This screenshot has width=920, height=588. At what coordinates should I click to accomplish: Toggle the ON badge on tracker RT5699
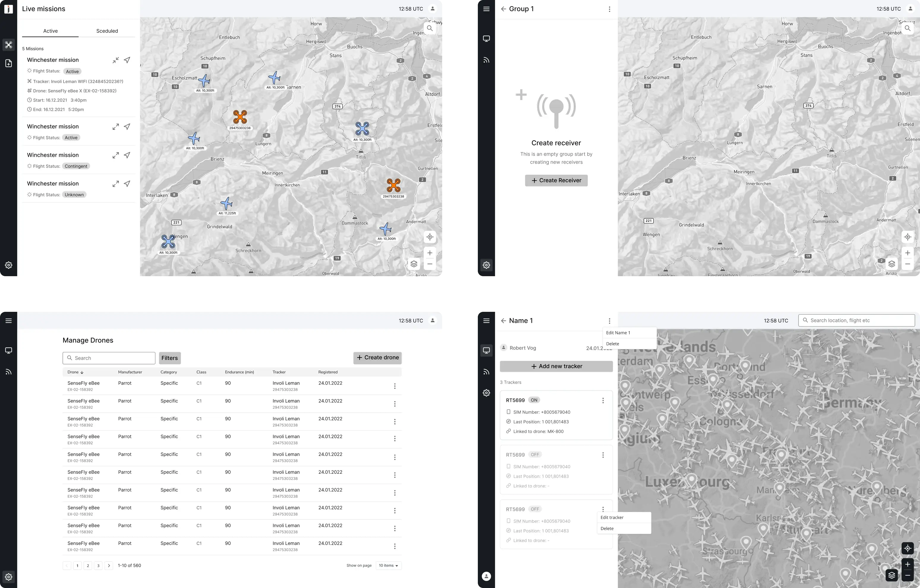[534, 400]
